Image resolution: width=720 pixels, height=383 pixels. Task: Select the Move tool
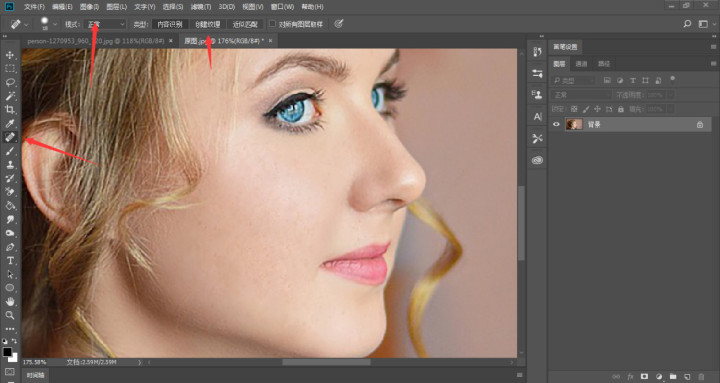click(x=10, y=55)
